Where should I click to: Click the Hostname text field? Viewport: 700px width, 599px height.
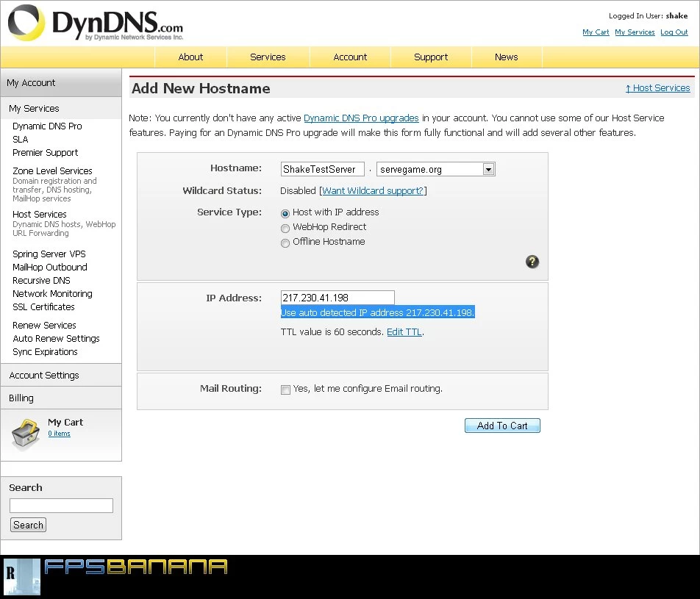(322, 169)
